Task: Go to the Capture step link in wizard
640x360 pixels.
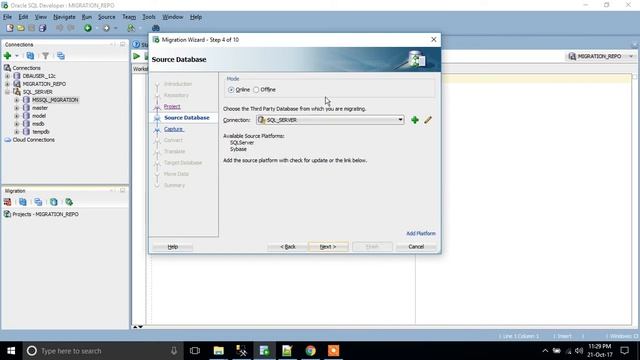Action: coord(173,129)
